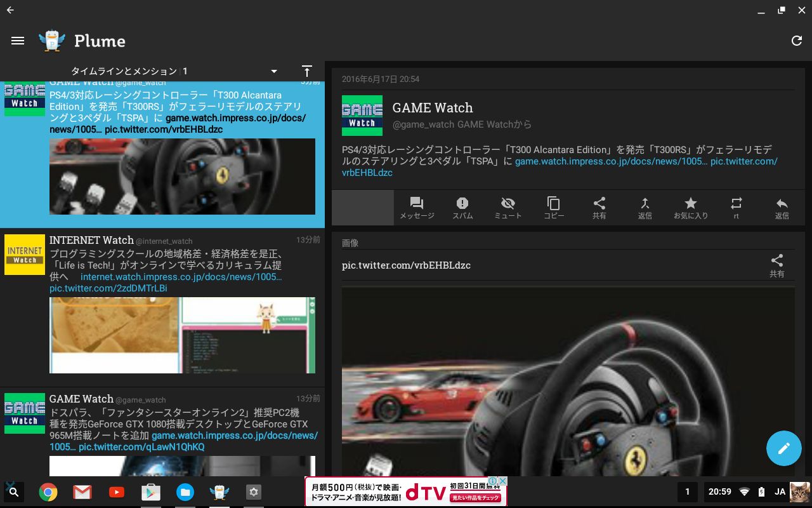Open the launcher search icon in shelf

coord(14,491)
